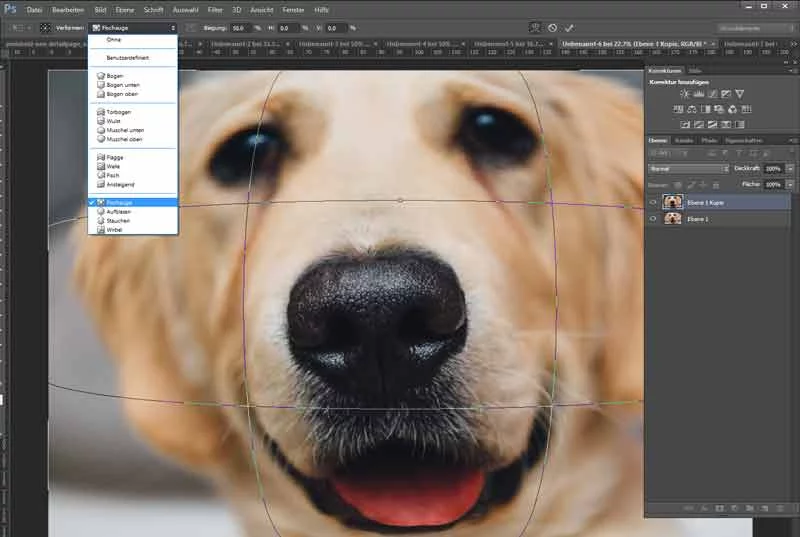Add a Brightness/Contrast adjustment from Korrekturen panel

[683, 93]
